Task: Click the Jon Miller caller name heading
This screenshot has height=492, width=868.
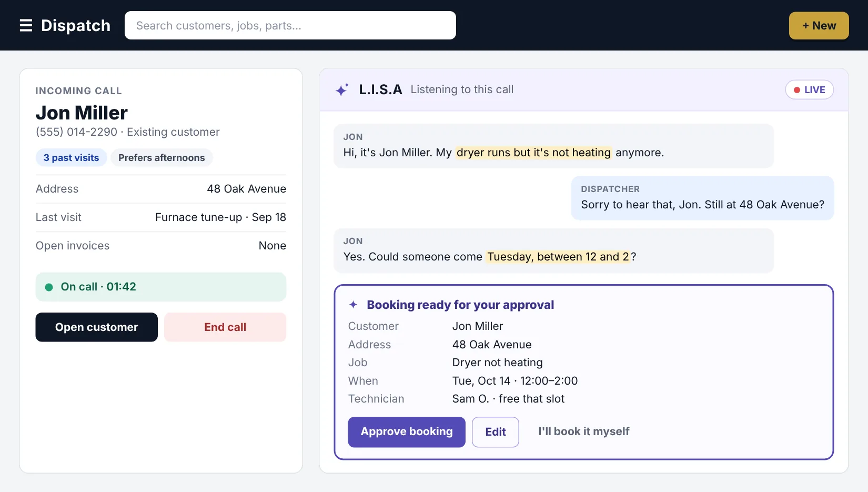Action: [82, 113]
